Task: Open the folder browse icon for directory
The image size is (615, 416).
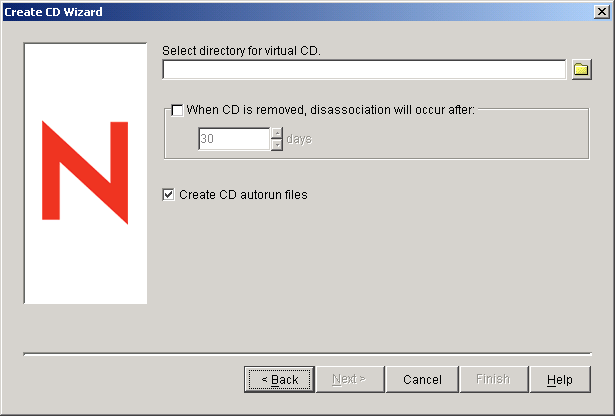Action: [581, 69]
